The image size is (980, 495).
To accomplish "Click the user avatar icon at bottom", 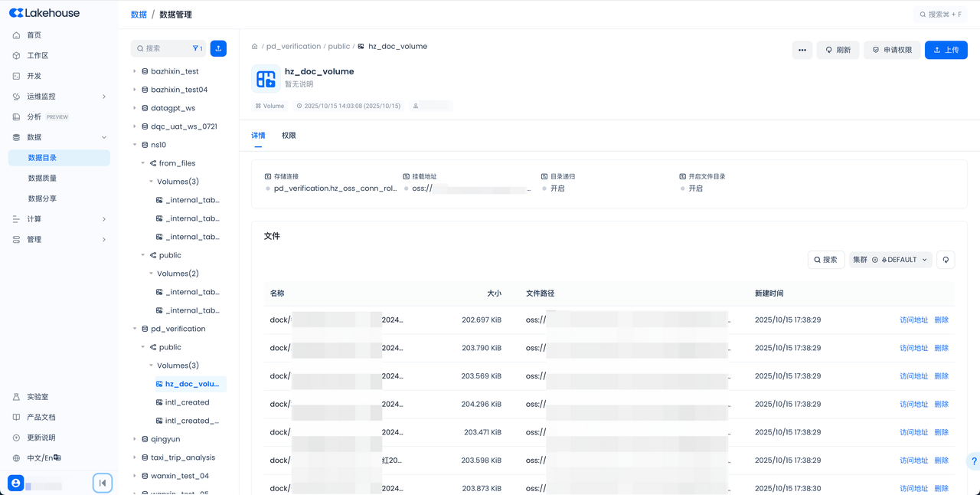I will (15, 483).
